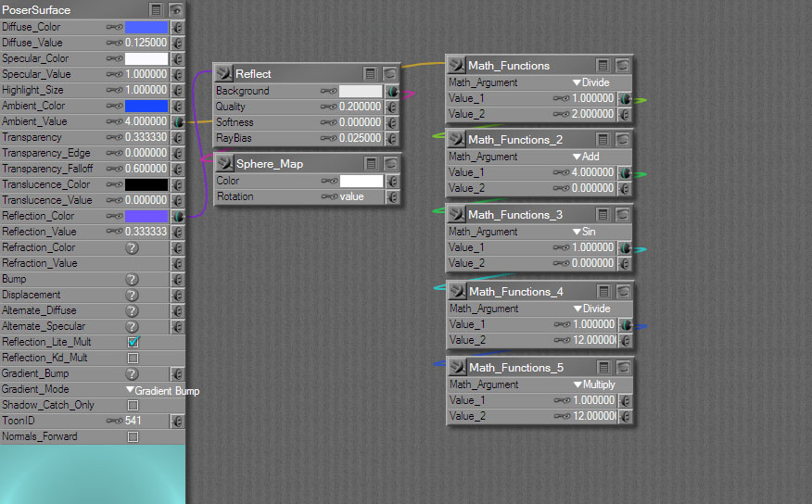Toggle the animation key for Quality

[x=328, y=107]
